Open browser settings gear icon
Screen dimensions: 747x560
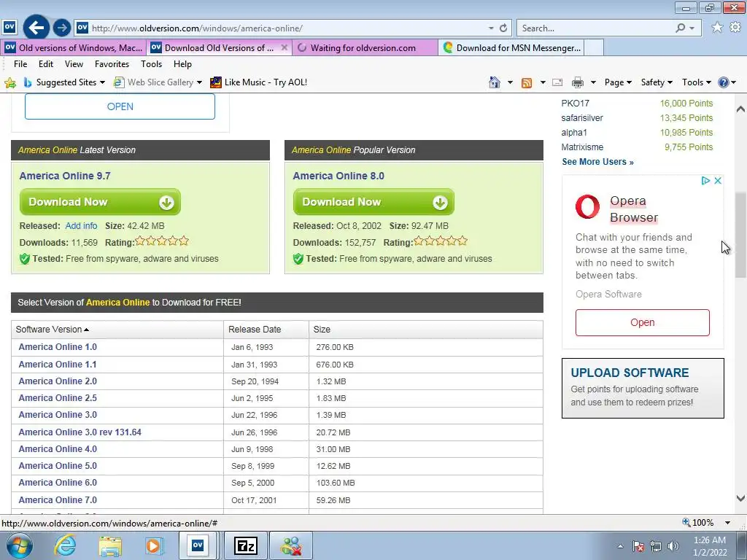tap(735, 28)
